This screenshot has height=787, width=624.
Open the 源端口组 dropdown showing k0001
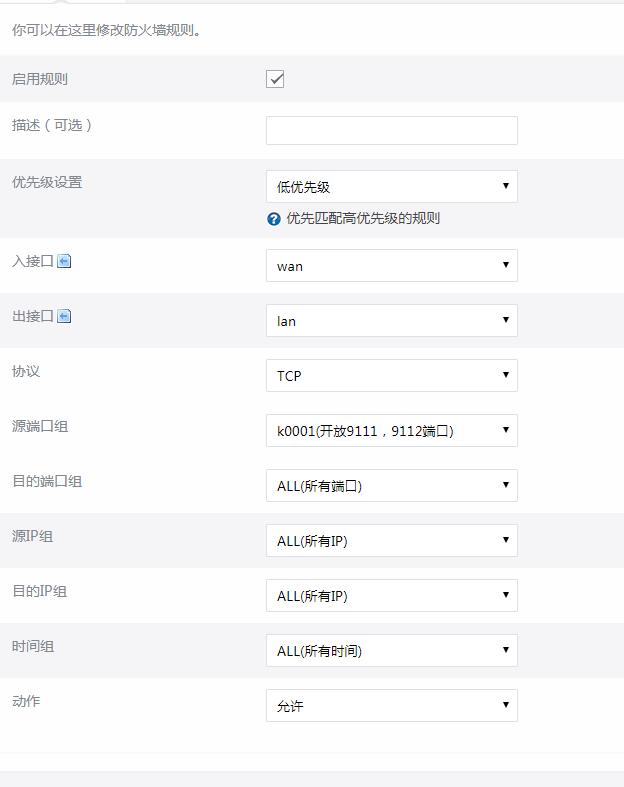[x=392, y=431]
